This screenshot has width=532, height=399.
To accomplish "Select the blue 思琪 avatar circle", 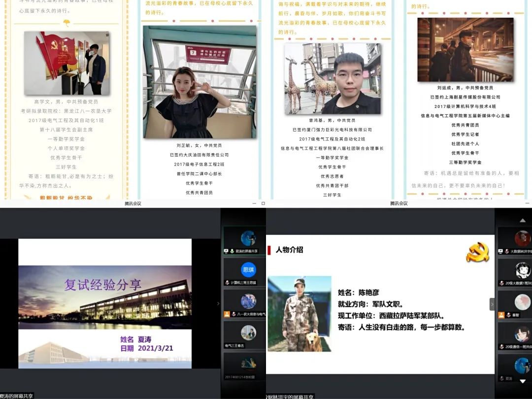I will tap(248, 269).
